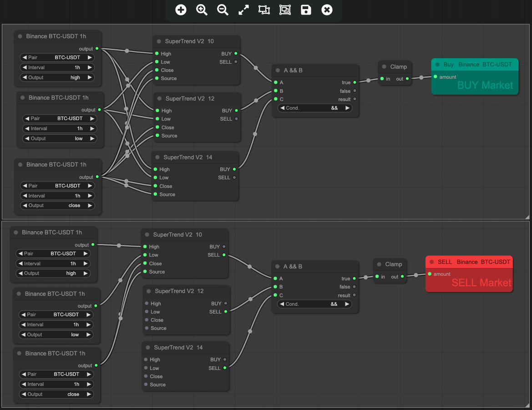Close the editor with the X circle icon
The image size is (532, 410).
327,10
